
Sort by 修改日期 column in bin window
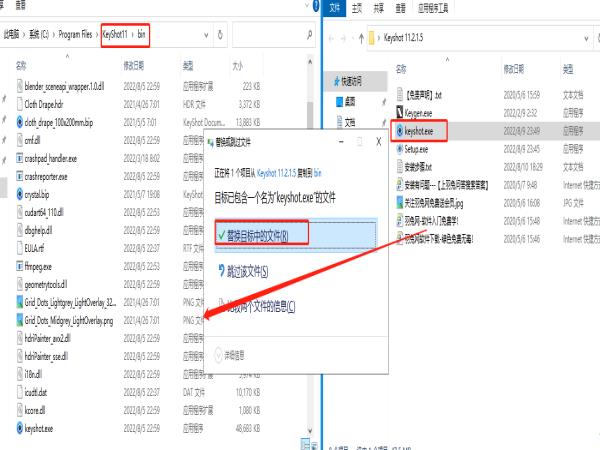pos(133,66)
